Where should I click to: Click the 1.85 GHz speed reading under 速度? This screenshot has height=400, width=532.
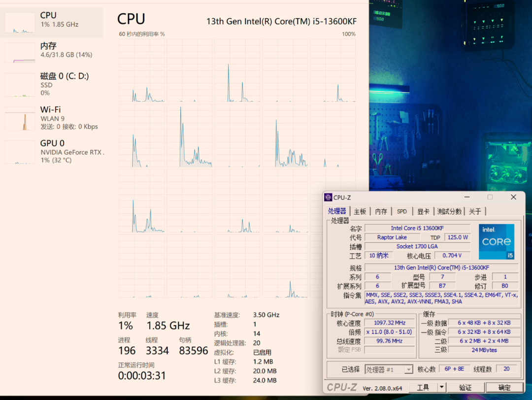click(168, 326)
